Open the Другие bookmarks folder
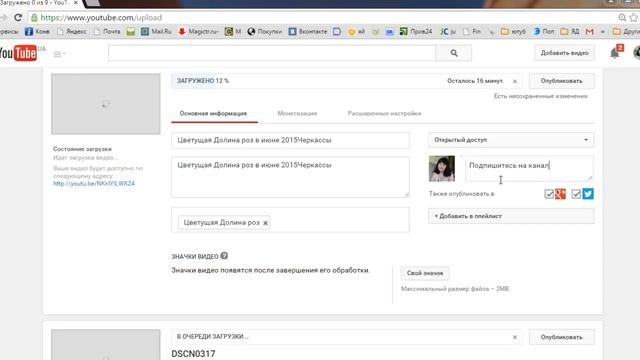This screenshot has width=640, height=360. coord(627,31)
